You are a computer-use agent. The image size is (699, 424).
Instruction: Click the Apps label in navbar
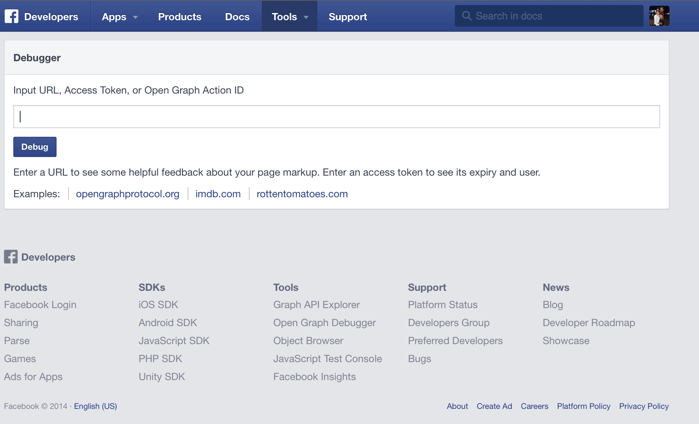114,17
